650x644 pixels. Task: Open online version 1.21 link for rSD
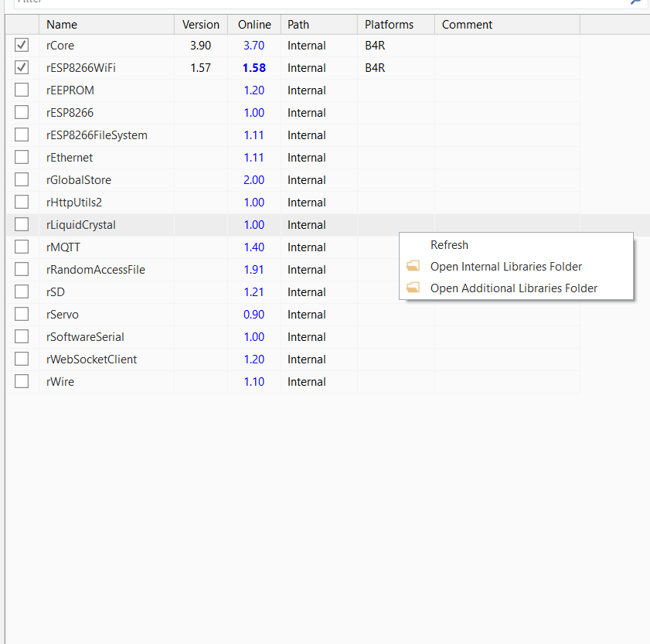click(254, 291)
